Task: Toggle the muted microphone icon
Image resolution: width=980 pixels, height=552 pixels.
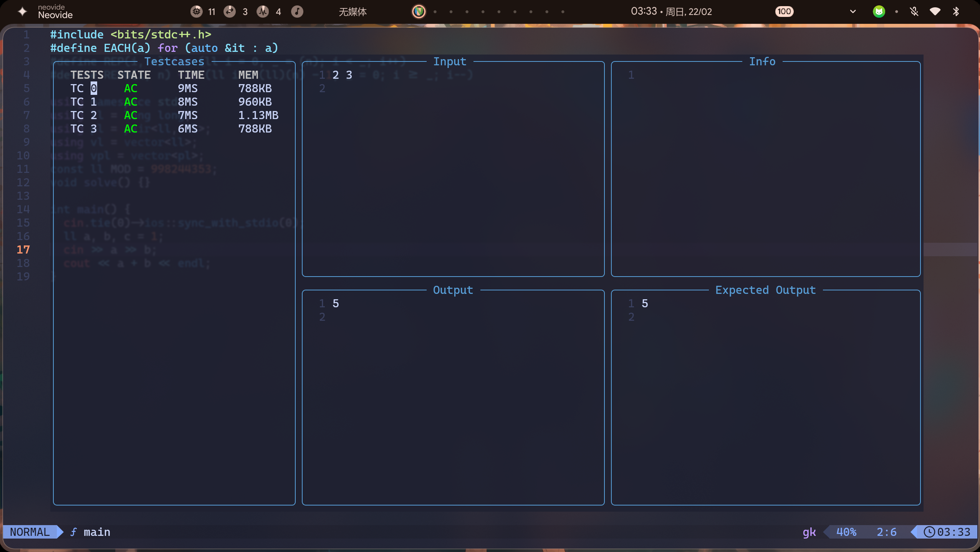Action: (x=914, y=12)
